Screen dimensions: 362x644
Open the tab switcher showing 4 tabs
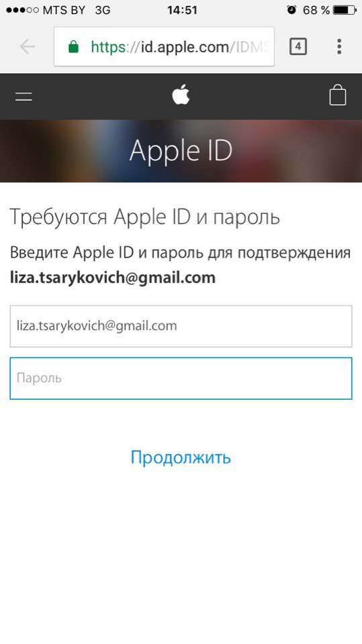[298, 46]
